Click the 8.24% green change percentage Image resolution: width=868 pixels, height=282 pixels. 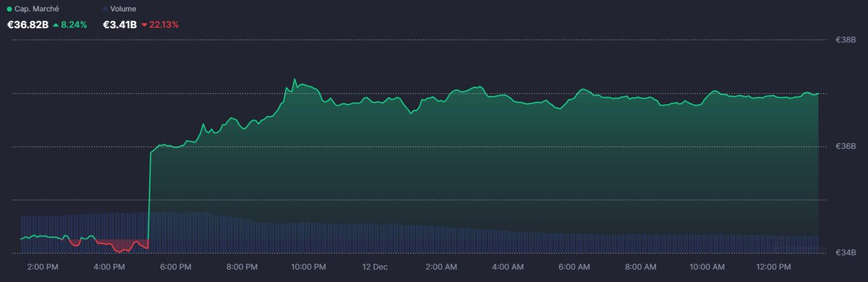(75, 25)
